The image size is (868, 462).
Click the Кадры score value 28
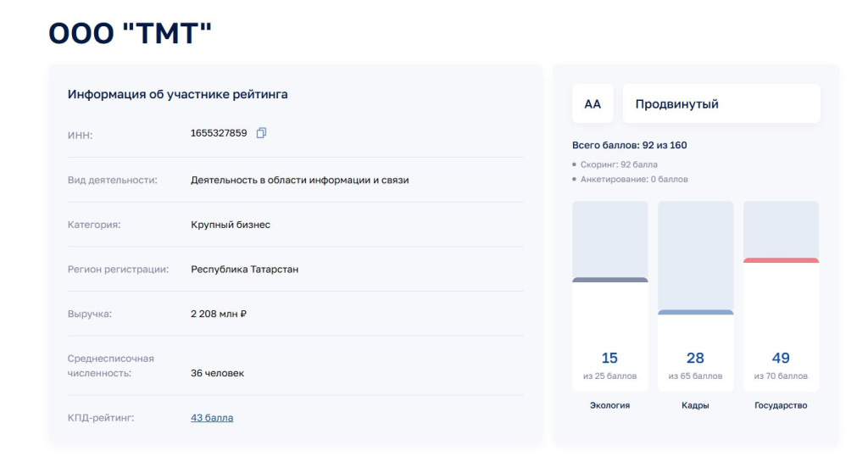click(695, 358)
